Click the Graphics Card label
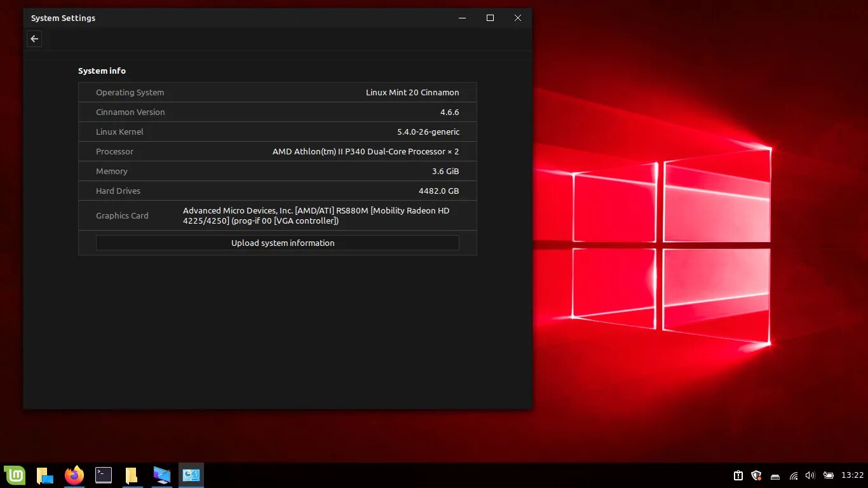The height and width of the screenshot is (488, 868). pyautogui.click(x=122, y=215)
